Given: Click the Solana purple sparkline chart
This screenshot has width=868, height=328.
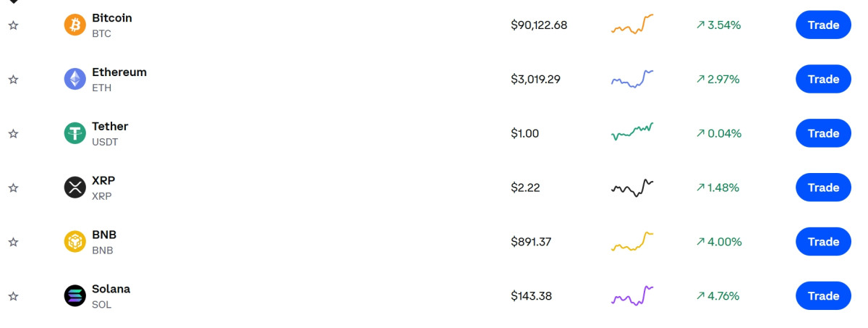Looking at the screenshot, I should click(632, 295).
